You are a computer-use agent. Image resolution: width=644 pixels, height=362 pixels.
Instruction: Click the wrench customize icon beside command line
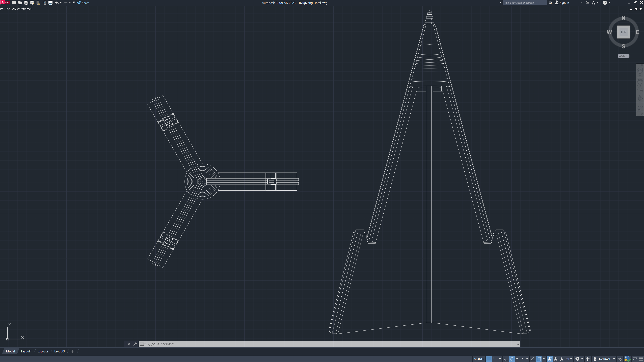[135, 344]
